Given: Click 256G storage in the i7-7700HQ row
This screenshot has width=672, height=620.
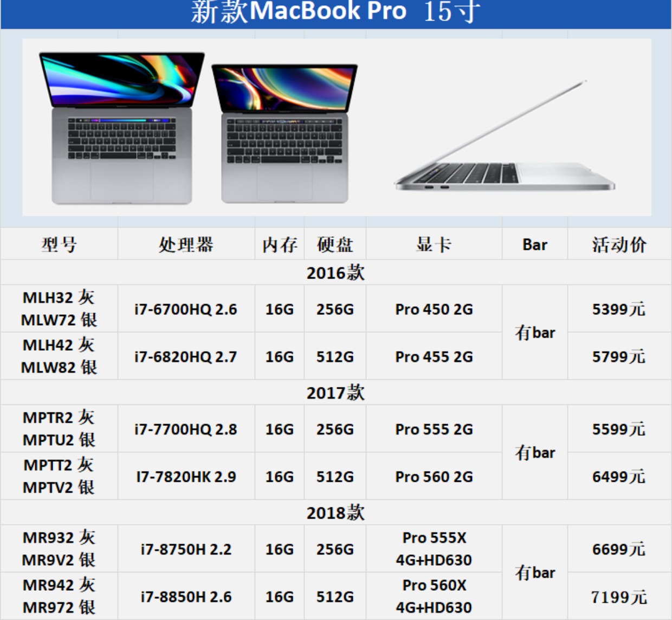Looking at the screenshot, I should pyautogui.click(x=335, y=429).
